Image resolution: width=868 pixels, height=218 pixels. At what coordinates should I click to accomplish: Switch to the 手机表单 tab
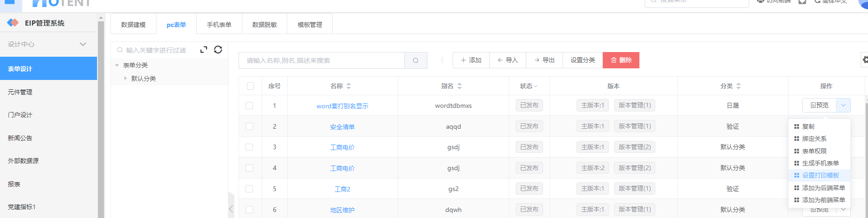click(219, 25)
